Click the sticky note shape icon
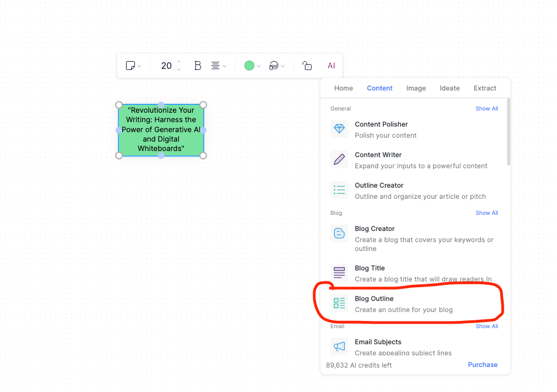The height and width of the screenshot is (392, 557). click(130, 66)
